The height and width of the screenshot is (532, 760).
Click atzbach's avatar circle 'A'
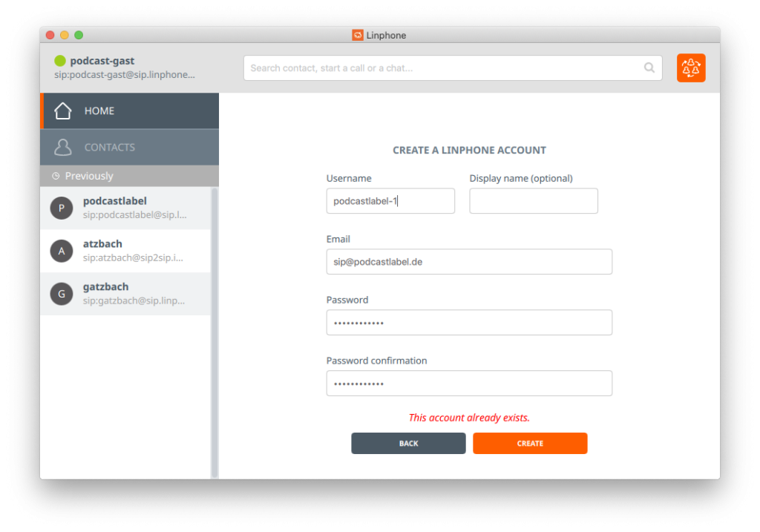point(62,251)
